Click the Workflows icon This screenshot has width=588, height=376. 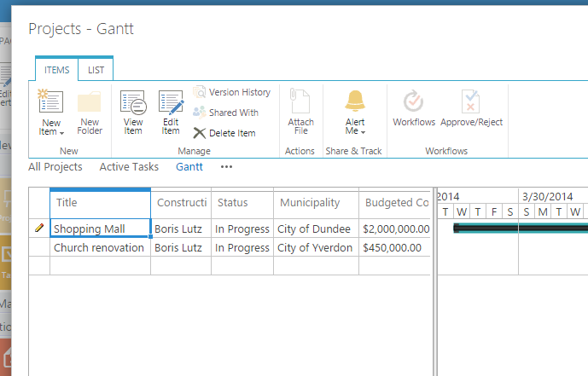(x=413, y=101)
